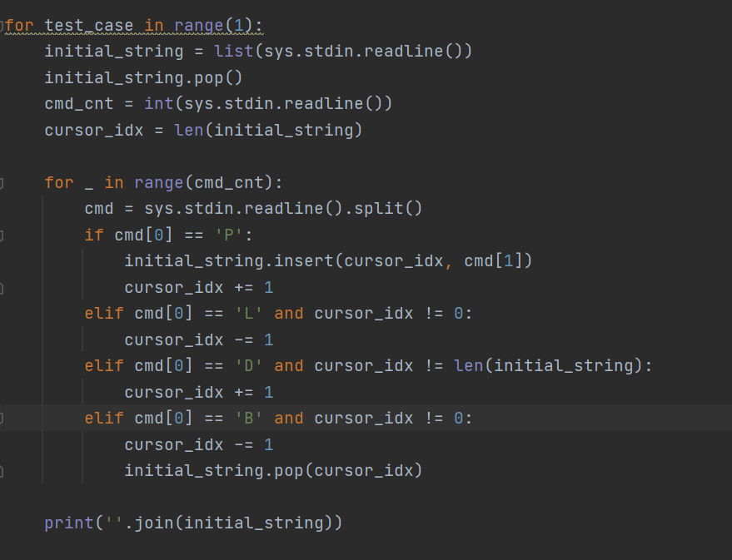Click 'cursor_idx += 1' directly below the insert call
This screenshot has height=560, width=732.
[199, 287]
